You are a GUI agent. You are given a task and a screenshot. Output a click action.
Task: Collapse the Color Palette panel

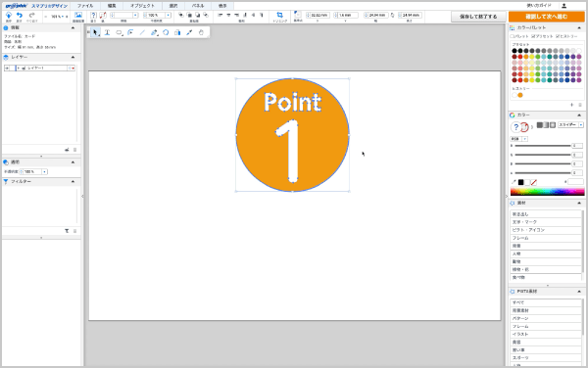pos(579,28)
